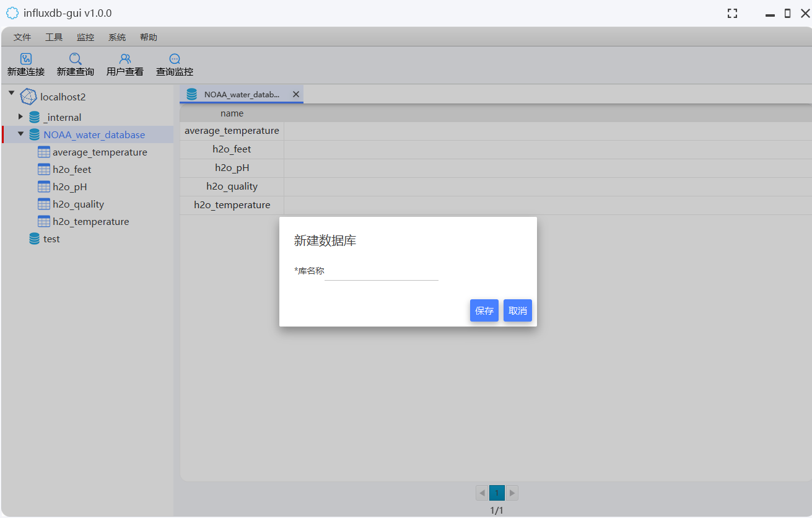Select h2o_quality label in the tree

[79, 204]
